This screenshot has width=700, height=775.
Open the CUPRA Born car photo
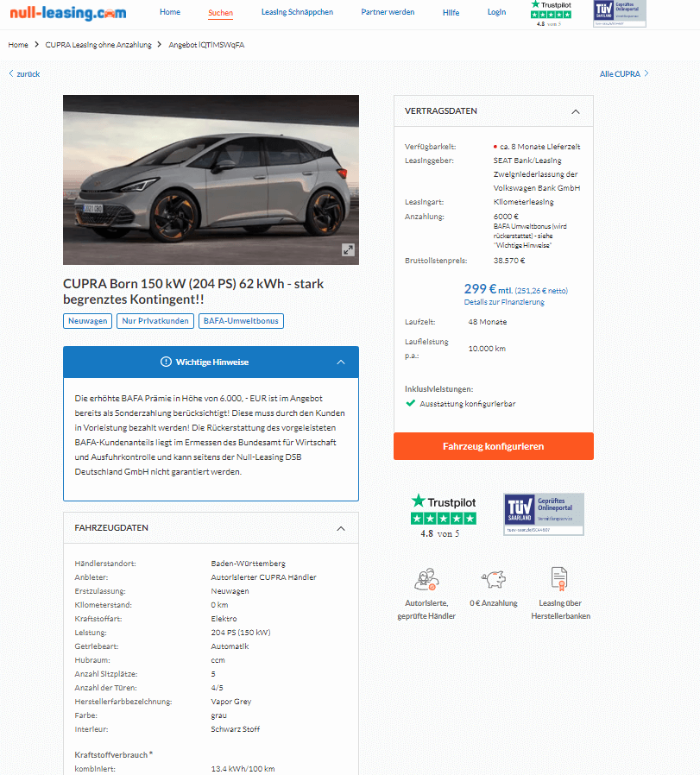[211, 180]
